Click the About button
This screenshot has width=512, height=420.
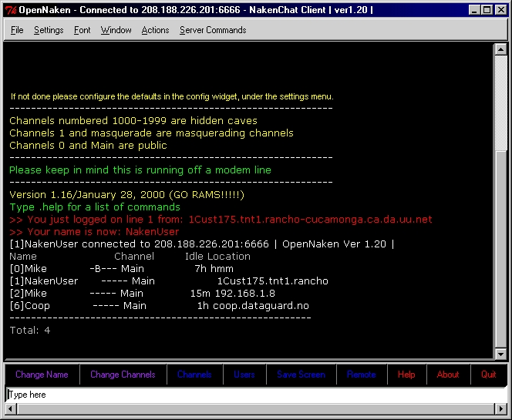click(448, 375)
